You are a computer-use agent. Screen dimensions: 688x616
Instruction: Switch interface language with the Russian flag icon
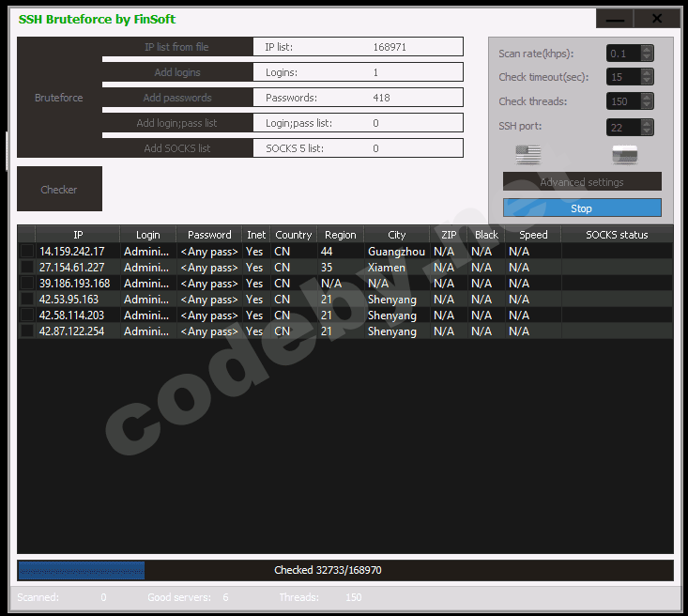(x=624, y=155)
